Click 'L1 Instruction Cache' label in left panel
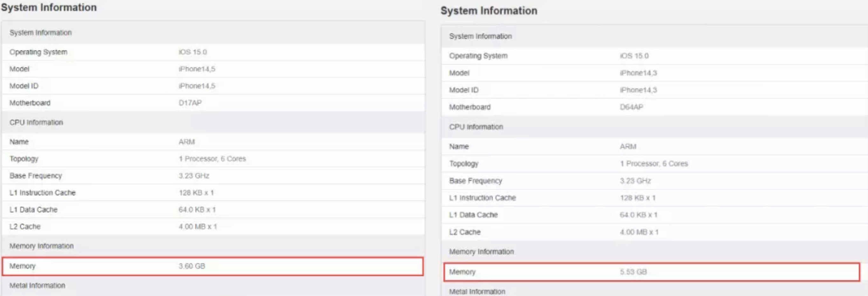Screen dimensions: 868x296 tap(43, 192)
